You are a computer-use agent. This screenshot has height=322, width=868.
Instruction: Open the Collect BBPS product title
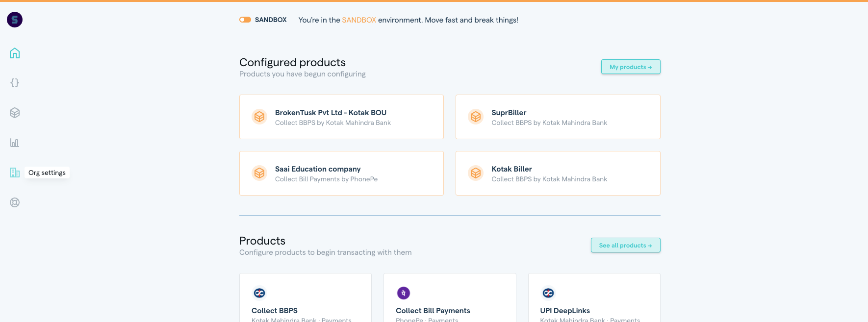tap(275, 311)
